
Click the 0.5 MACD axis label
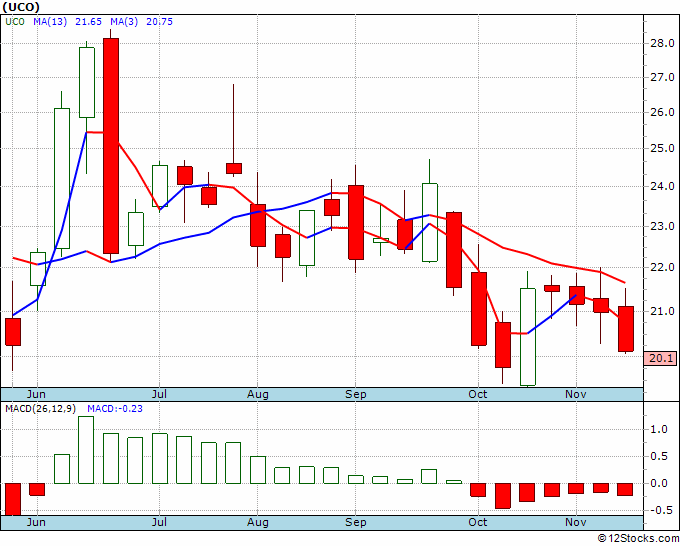659,456
